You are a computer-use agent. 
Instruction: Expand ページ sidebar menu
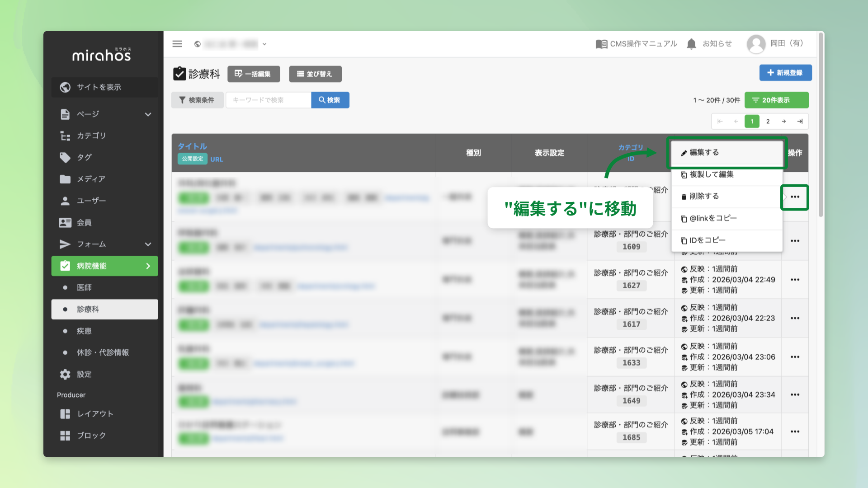[105, 114]
